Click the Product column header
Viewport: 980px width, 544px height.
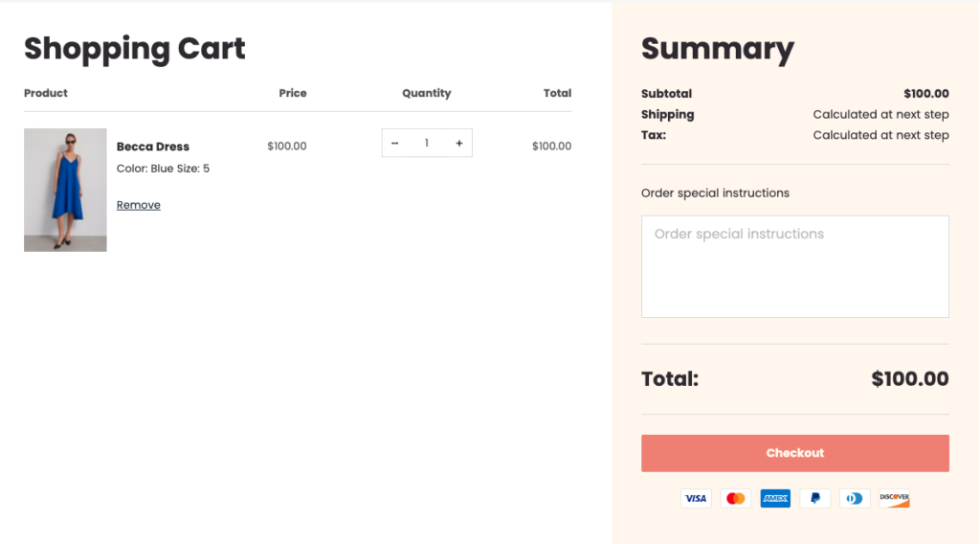click(46, 93)
